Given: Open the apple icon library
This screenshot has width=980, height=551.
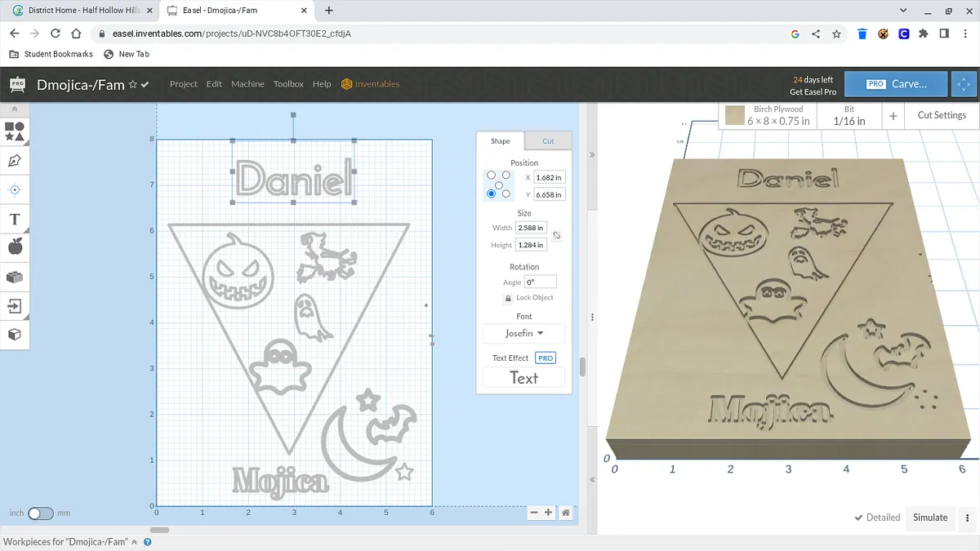Looking at the screenshot, I should point(15,247).
